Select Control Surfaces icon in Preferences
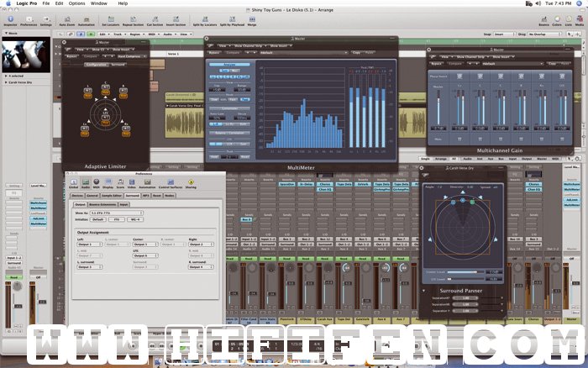Image resolution: width=588 pixels, height=368 pixels. click(x=171, y=182)
